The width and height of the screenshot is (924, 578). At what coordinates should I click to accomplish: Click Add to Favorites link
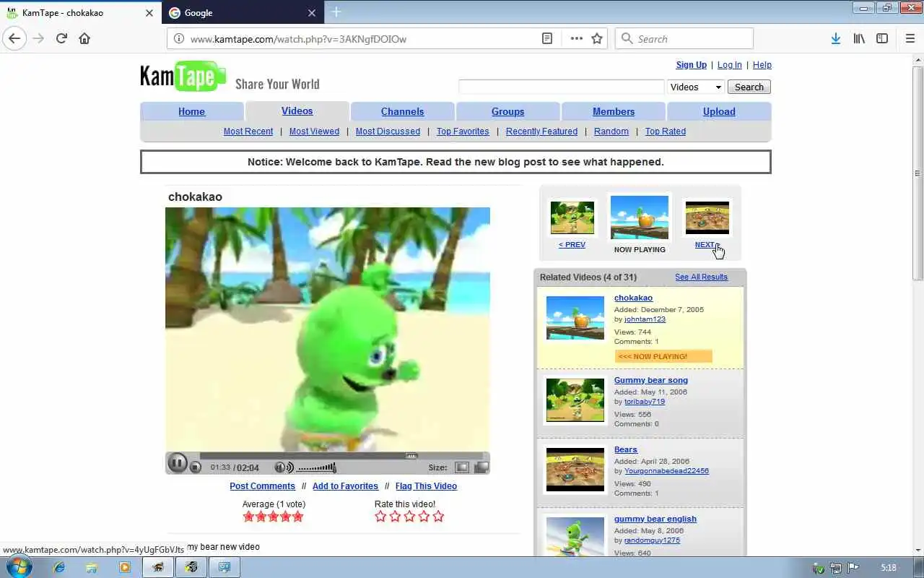pyautogui.click(x=345, y=486)
